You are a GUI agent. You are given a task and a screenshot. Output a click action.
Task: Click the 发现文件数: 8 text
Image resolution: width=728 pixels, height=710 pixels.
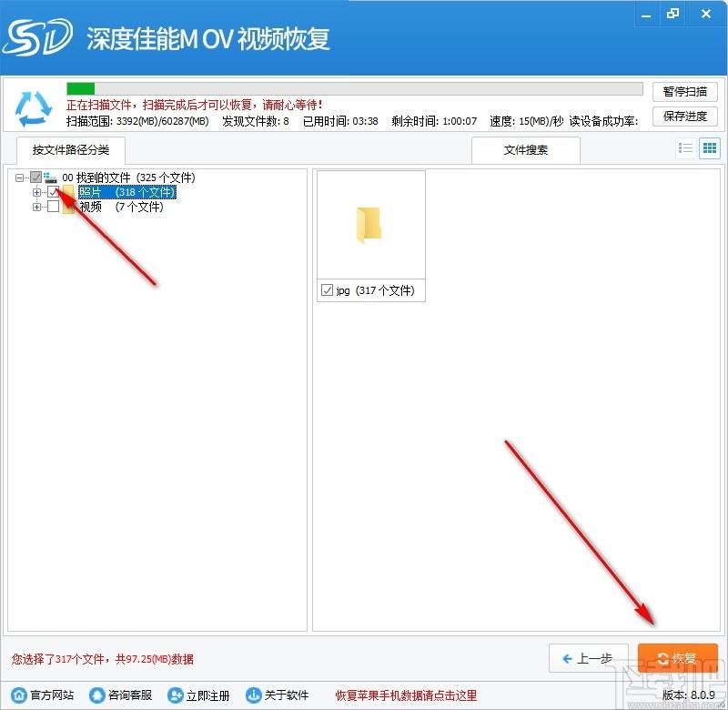point(256,121)
